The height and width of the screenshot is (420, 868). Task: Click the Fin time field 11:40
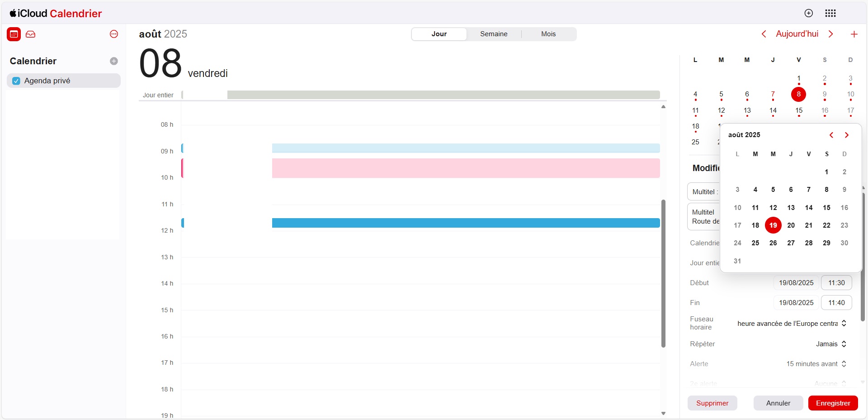click(836, 303)
